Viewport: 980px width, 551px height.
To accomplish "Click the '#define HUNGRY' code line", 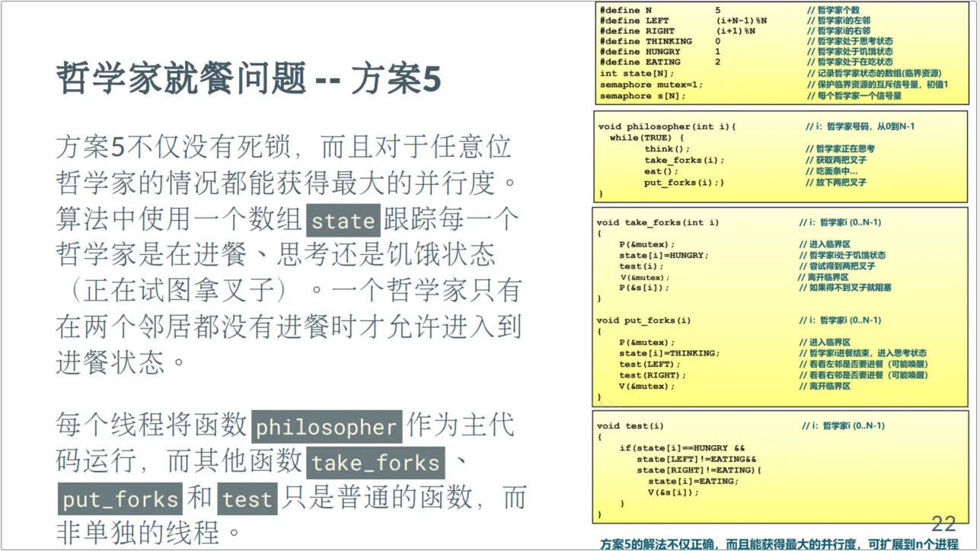I will [x=660, y=52].
